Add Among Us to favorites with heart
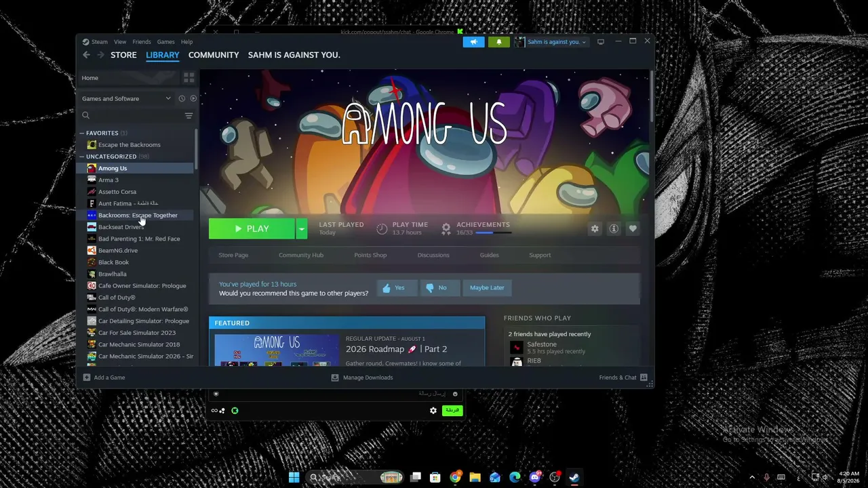The width and height of the screenshot is (868, 488). point(633,229)
